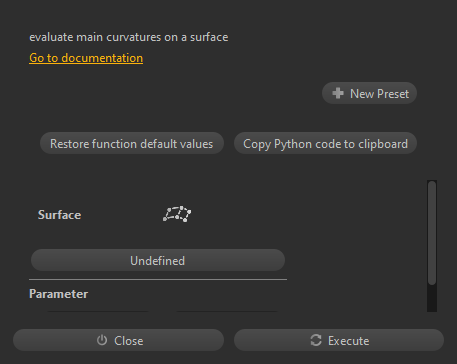Screen dimensions: 457x364
Task: Click the Surface label
Action: tap(59, 215)
